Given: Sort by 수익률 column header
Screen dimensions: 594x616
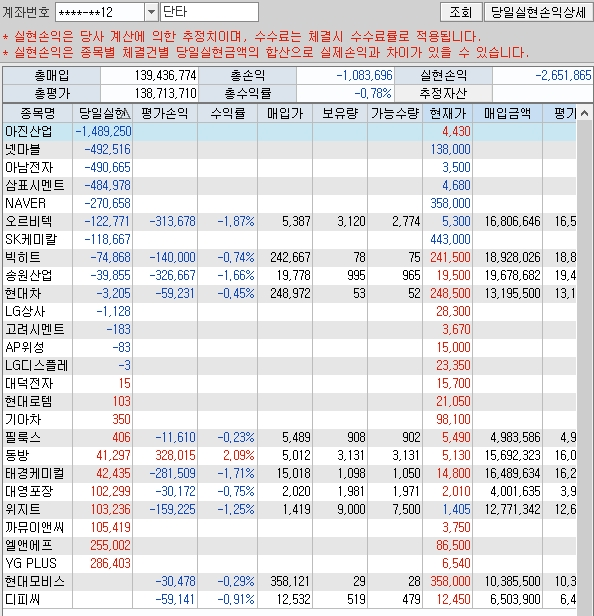Looking at the screenshot, I should coord(228,114).
